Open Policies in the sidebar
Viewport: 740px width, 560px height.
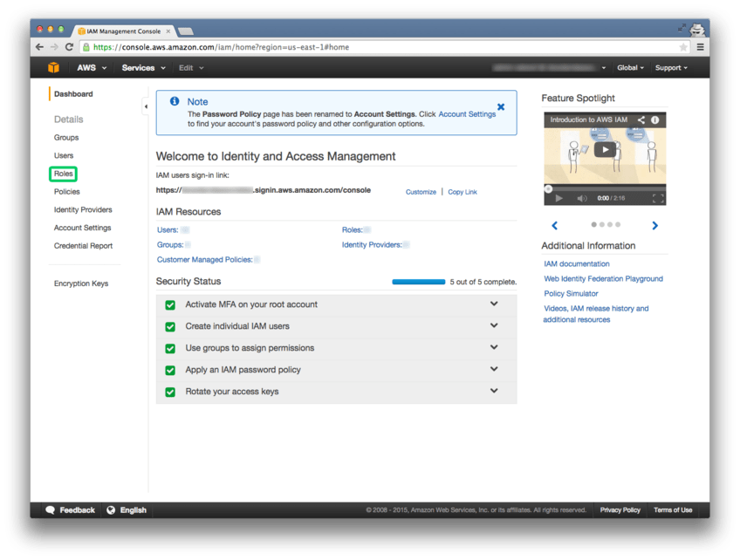(66, 192)
